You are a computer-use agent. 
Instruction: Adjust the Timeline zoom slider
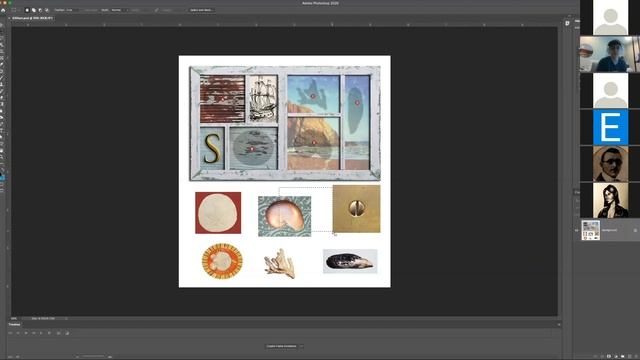point(93,357)
